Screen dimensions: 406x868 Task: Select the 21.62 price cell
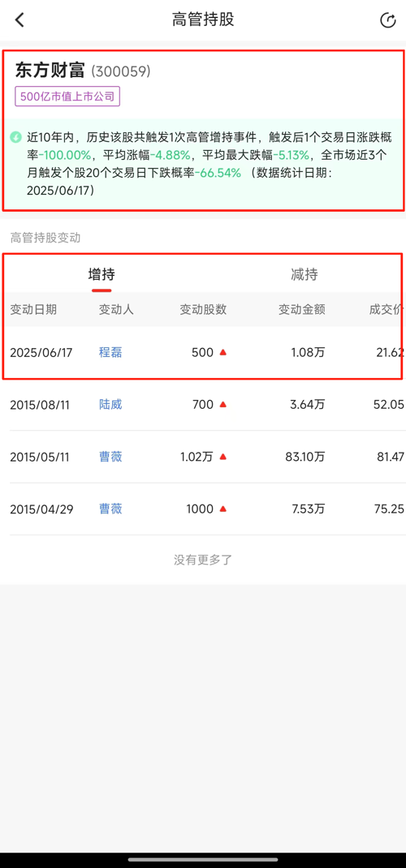tap(390, 353)
